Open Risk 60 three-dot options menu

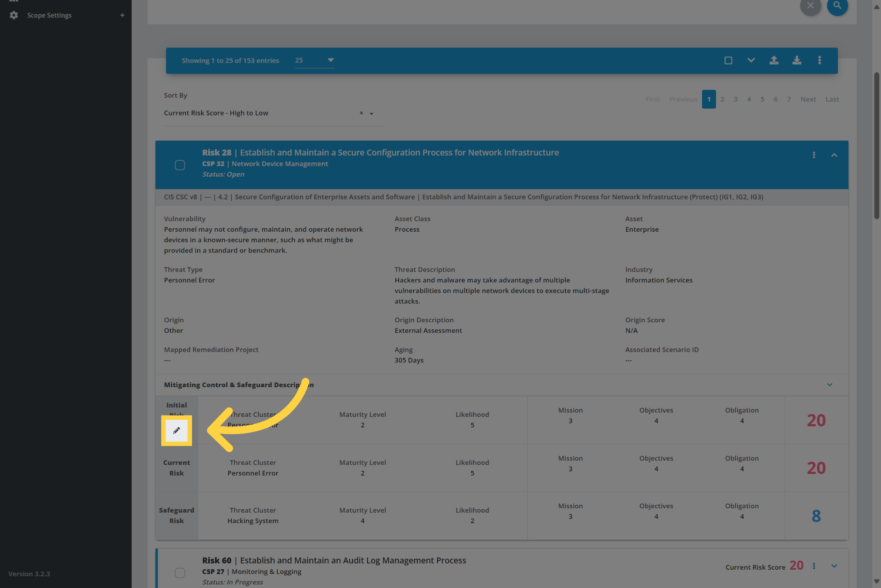813,566
